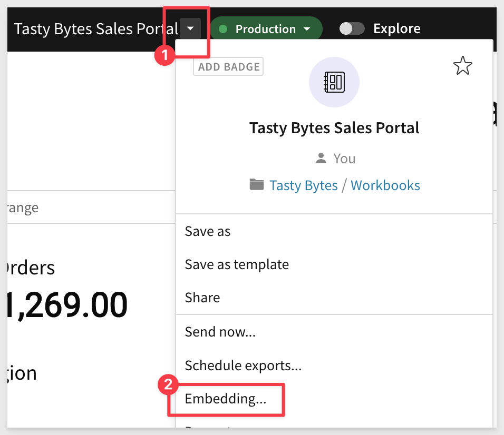Image resolution: width=504 pixels, height=435 pixels.
Task: Open the Tasty Bytes folder link
Action: click(x=303, y=185)
